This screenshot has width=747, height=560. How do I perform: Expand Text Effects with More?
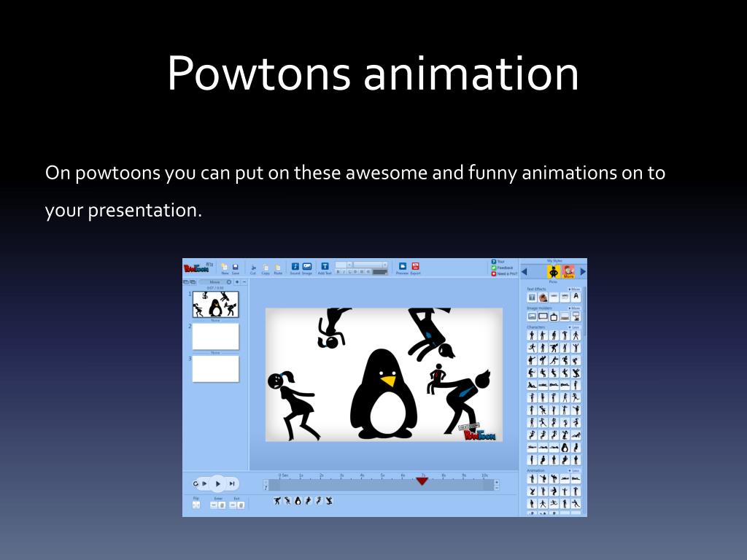[574, 289]
